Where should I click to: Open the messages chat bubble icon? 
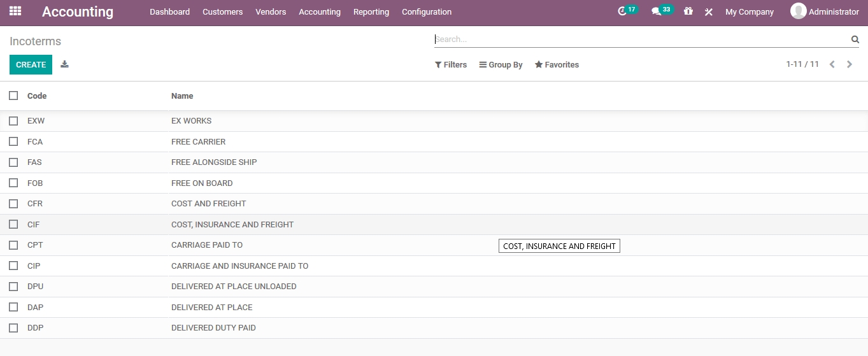pos(657,11)
